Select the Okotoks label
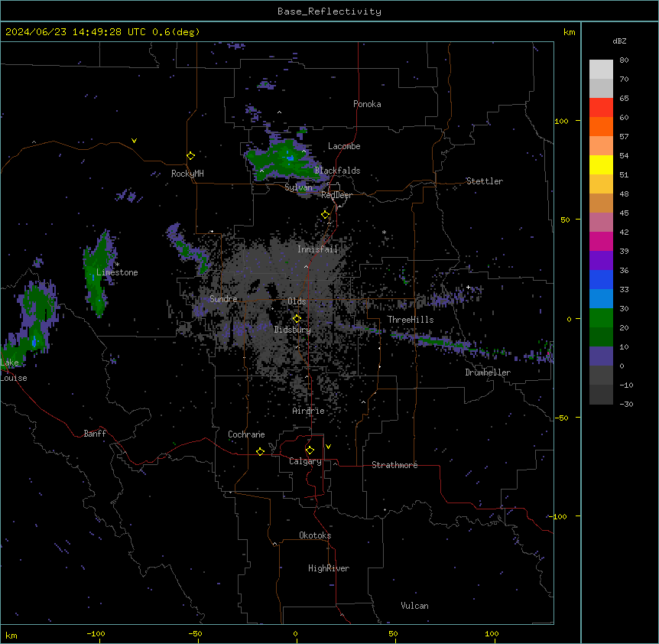 pyautogui.click(x=315, y=535)
